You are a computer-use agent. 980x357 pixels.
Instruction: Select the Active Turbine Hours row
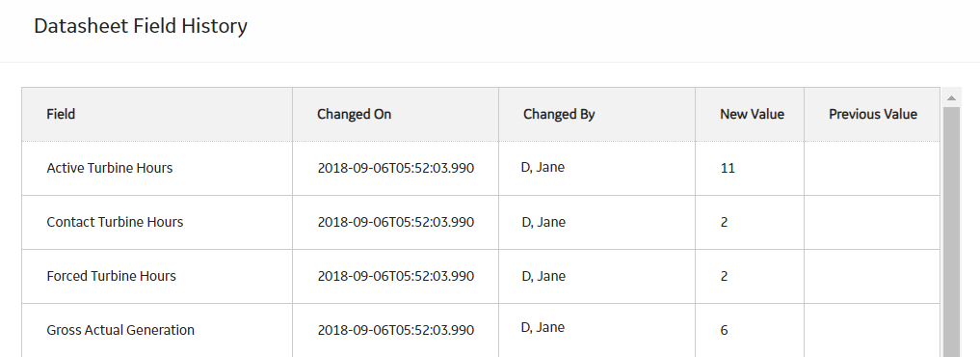(x=481, y=168)
